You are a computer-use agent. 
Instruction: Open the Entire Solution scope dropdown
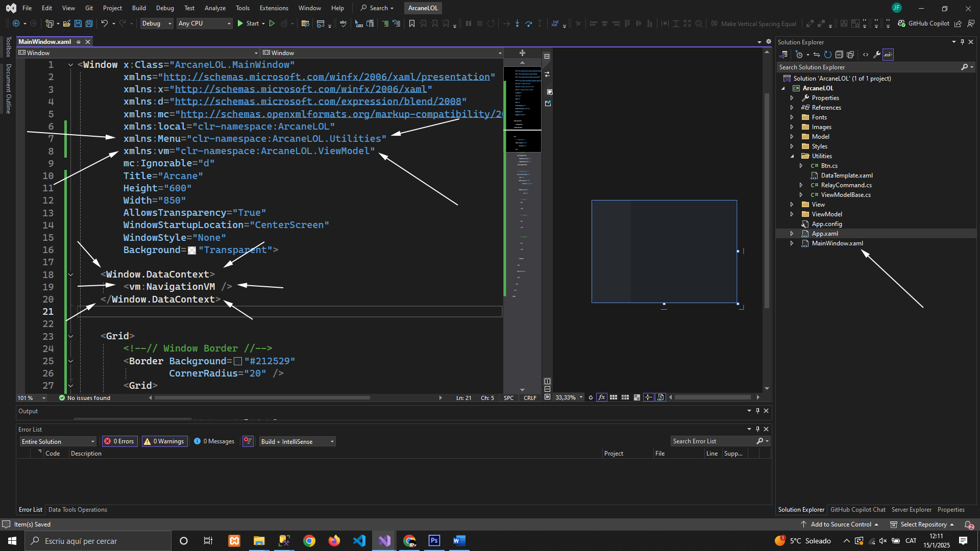click(x=58, y=441)
